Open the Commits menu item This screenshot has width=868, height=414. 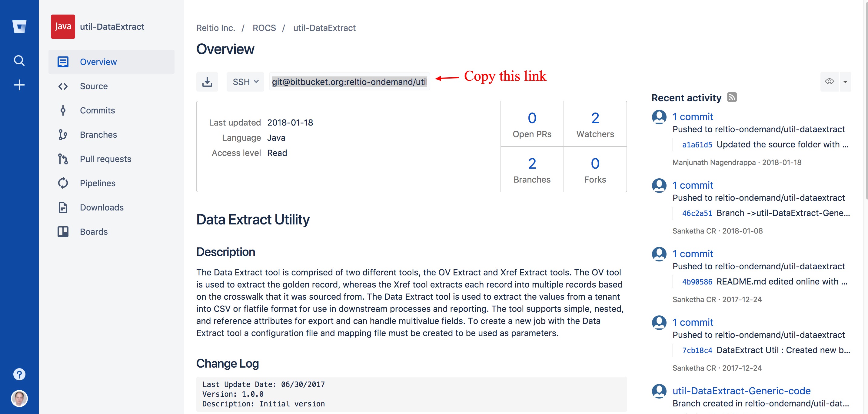111,110
